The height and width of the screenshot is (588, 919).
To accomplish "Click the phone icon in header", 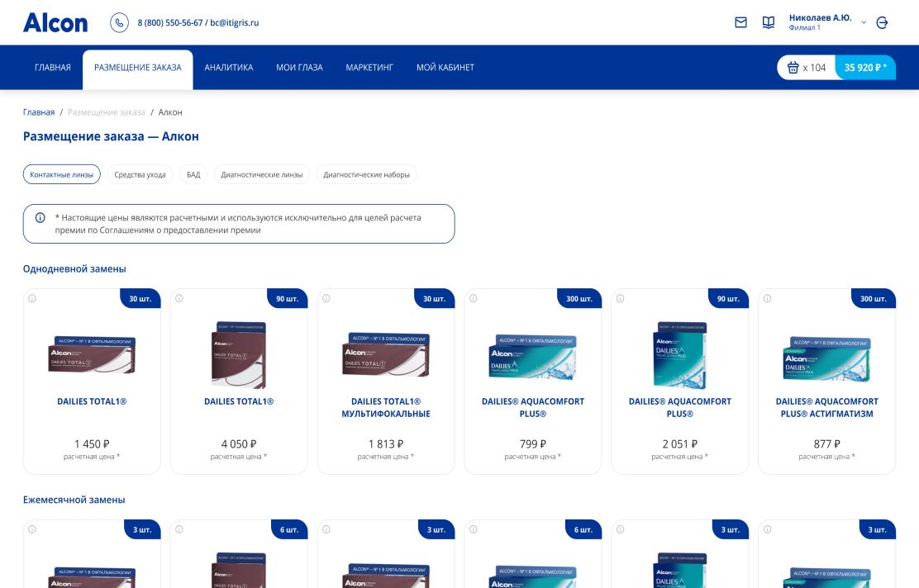I will click(x=120, y=23).
